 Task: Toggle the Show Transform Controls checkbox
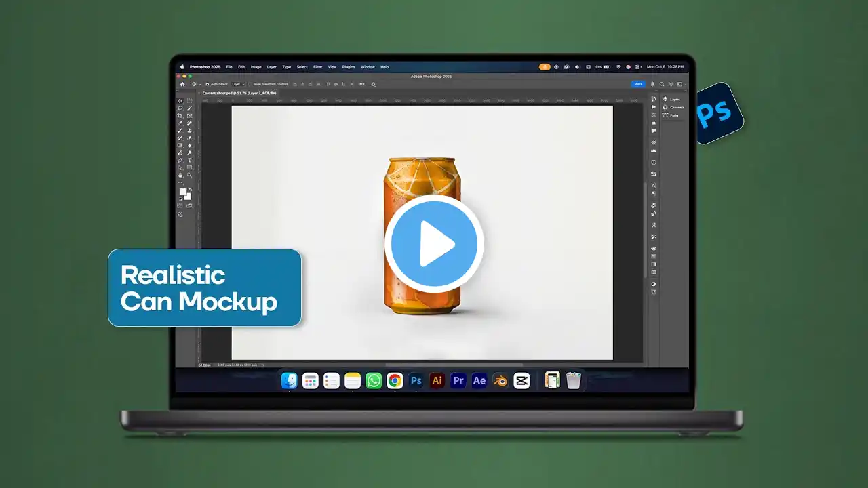[250, 84]
